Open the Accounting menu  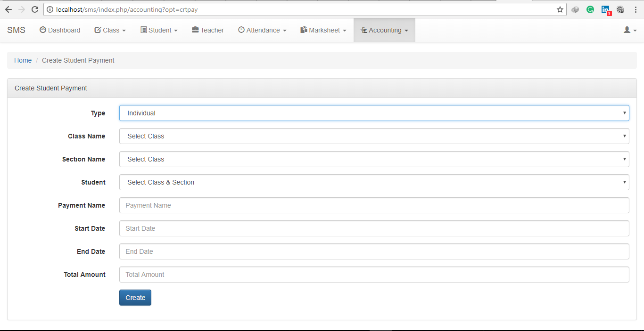click(x=384, y=30)
